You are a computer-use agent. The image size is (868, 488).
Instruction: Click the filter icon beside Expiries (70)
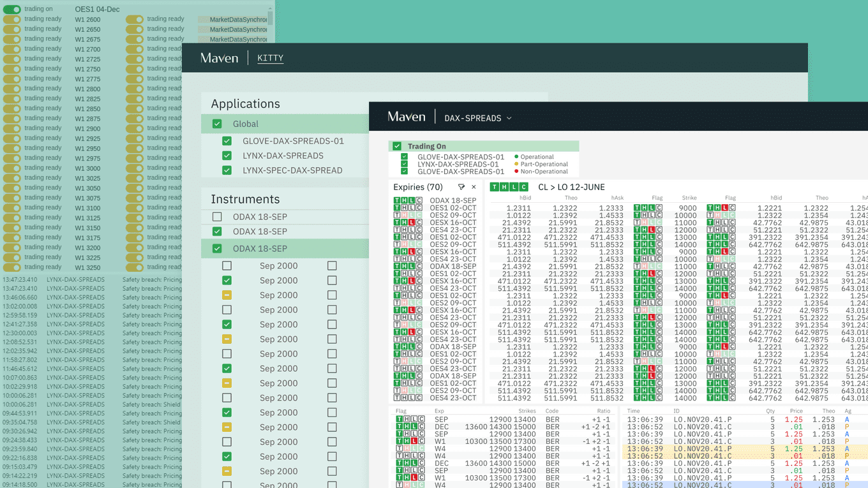(461, 187)
